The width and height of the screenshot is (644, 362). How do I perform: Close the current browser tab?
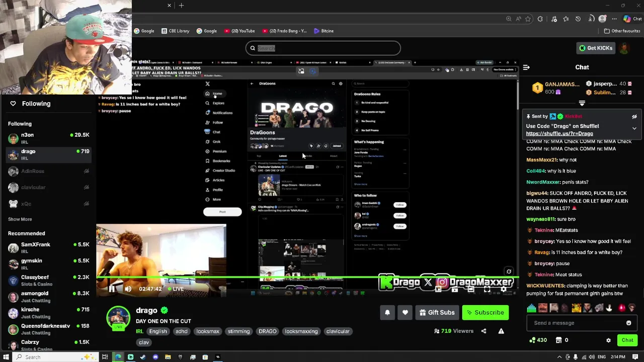[x=169, y=6]
